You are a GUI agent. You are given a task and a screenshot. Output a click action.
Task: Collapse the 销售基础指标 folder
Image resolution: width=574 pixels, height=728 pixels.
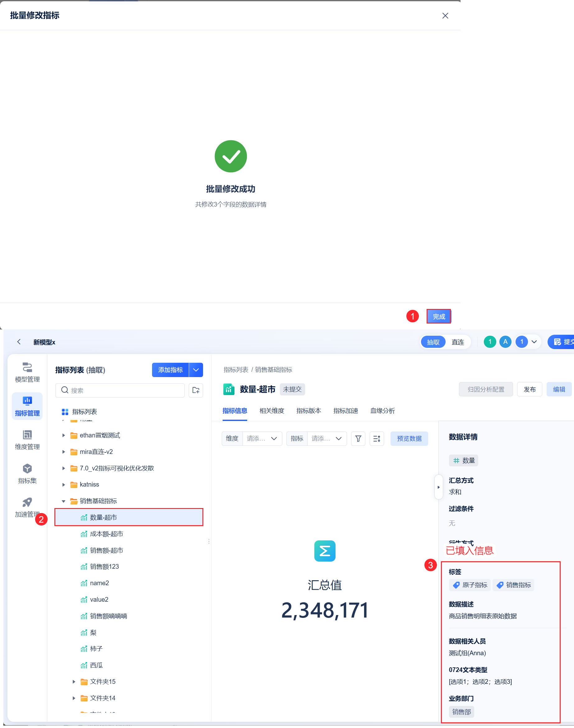tap(63, 501)
